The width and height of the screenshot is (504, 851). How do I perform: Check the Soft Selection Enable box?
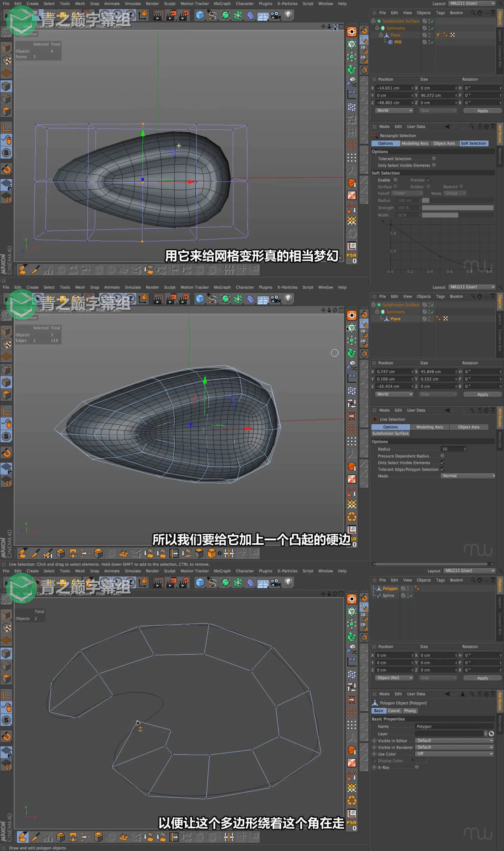[x=395, y=180]
